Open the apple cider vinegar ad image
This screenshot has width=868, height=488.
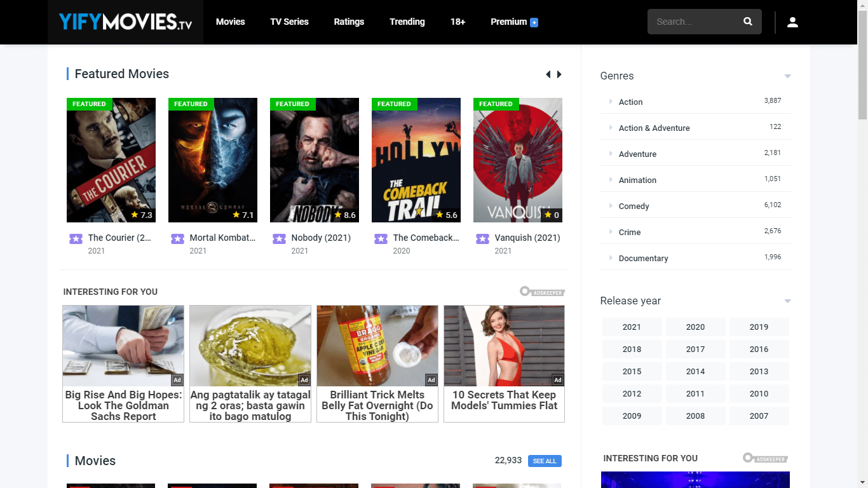[377, 346]
